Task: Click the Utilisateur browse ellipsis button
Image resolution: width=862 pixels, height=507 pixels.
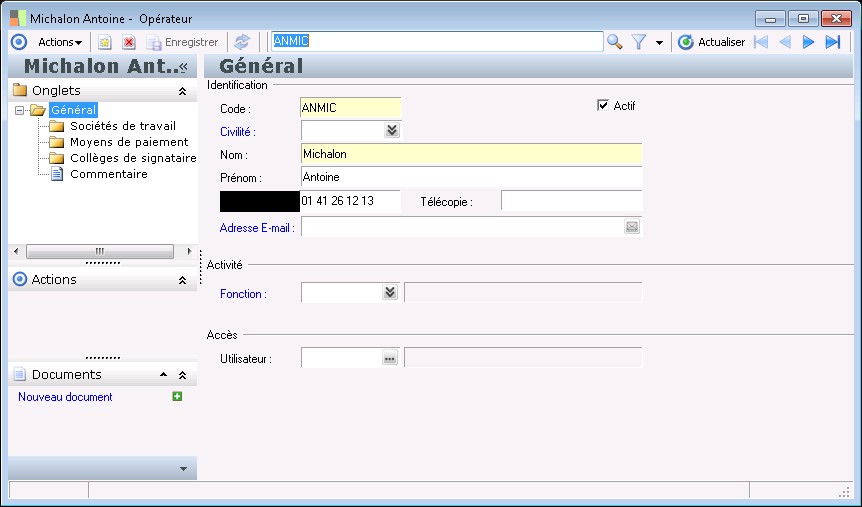Action: pos(390,358)
